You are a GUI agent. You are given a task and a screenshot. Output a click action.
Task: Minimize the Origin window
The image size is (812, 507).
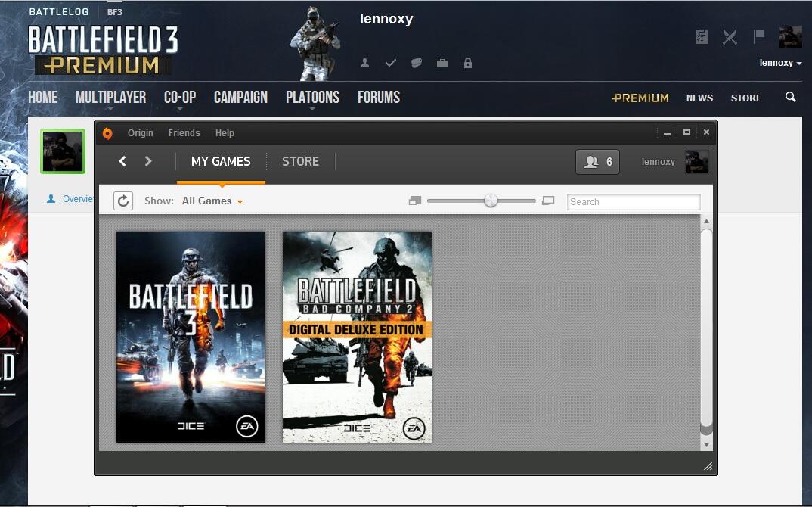coord(667,132)
